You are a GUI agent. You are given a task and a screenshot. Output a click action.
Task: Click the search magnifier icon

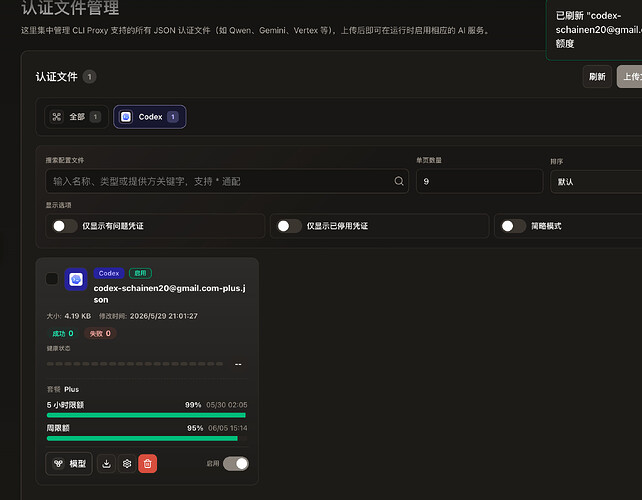(x=399, y=181)
